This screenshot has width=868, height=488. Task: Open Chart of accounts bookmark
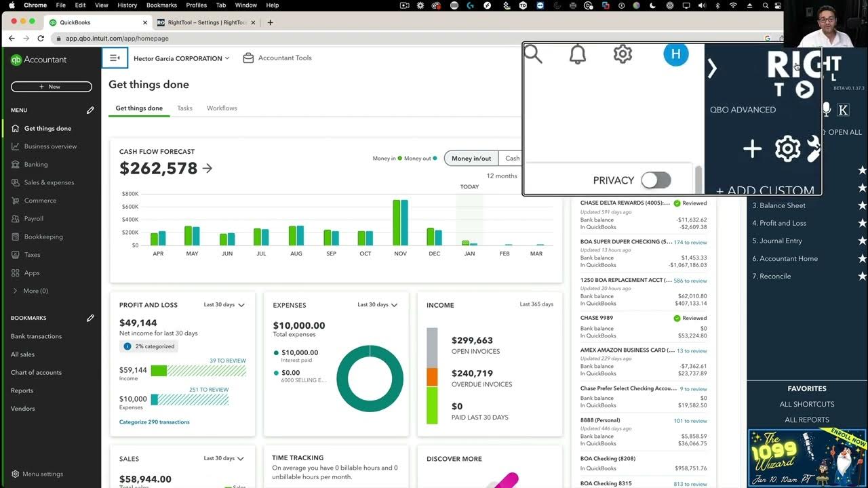36,372
